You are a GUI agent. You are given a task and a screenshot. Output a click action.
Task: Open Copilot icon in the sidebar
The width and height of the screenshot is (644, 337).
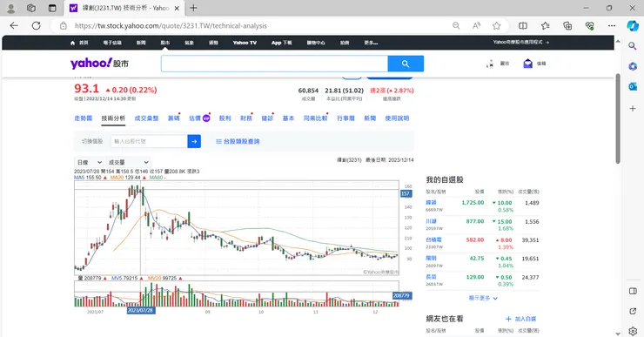(x=633, y=25)
